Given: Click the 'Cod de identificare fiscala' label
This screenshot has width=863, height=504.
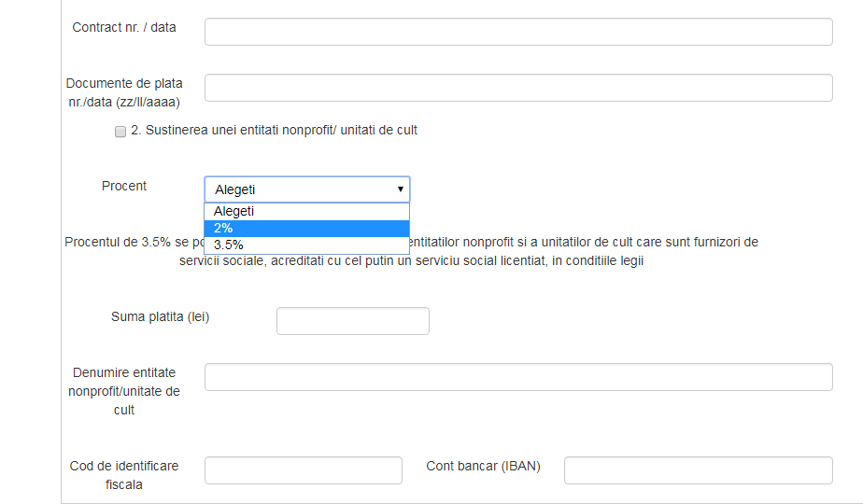Looking at the screenshot, I should [124, 475].
